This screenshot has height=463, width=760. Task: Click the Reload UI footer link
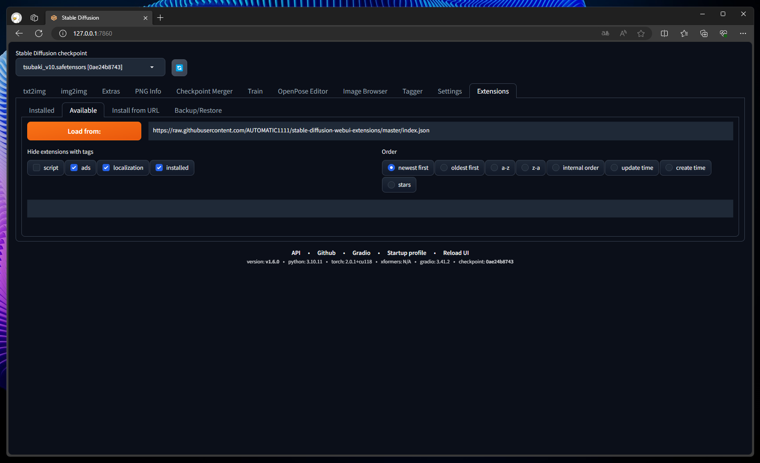click(456, 253)
